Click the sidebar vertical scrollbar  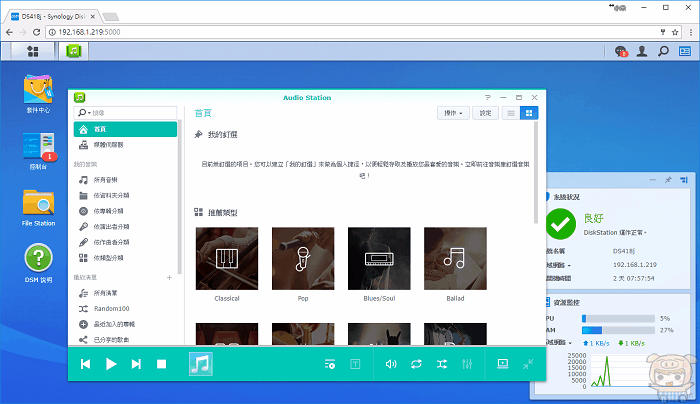coord(179,196)
